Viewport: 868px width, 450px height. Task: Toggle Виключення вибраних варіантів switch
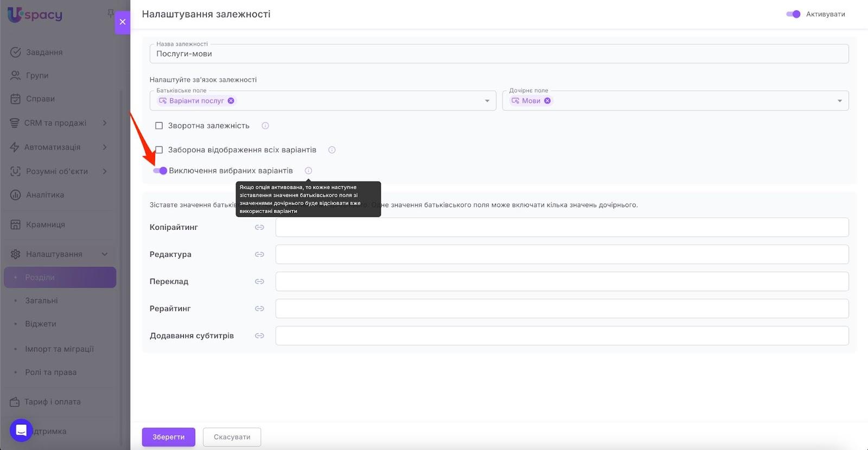[x=160, y=171]
